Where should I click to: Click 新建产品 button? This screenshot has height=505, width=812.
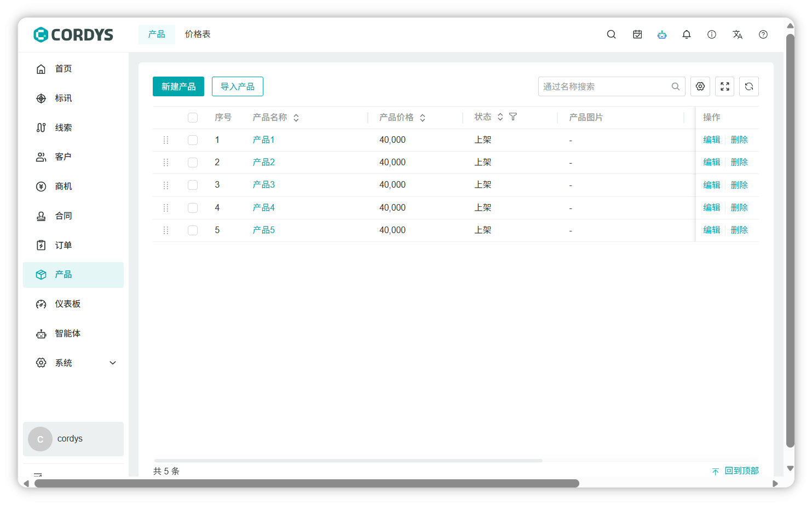(x=178, y=86)
